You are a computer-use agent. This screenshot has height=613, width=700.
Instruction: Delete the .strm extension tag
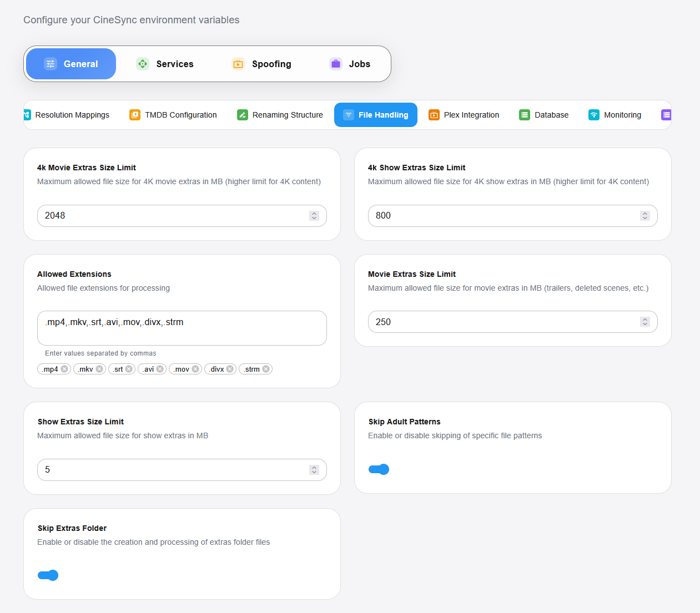click(x=266, y=369)
